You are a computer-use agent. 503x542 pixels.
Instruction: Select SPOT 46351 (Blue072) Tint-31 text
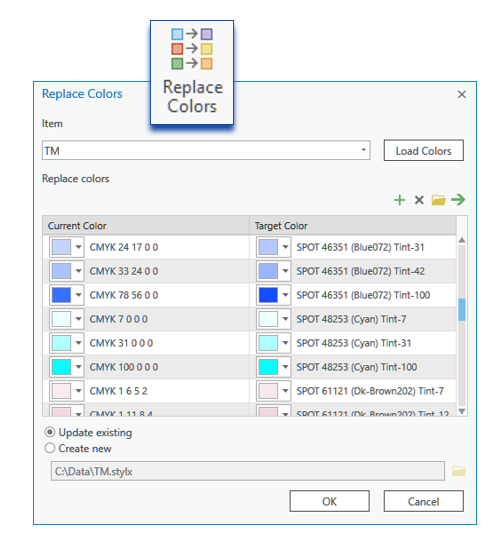tap(360, 247)
